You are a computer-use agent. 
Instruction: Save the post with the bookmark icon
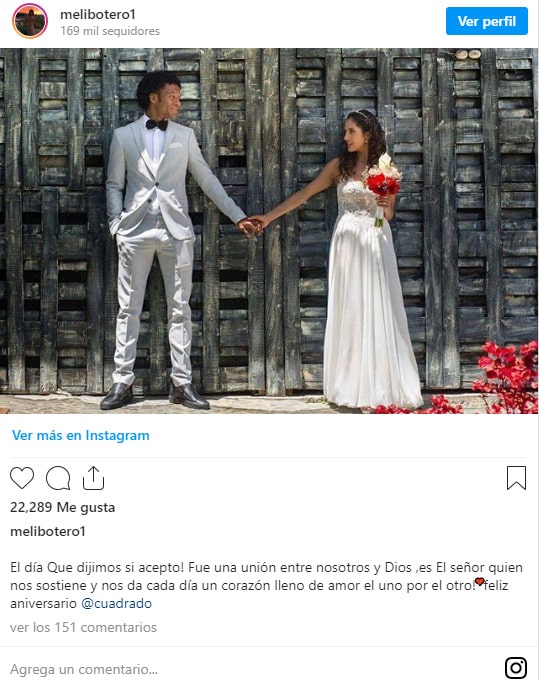(x=516, y=478)
